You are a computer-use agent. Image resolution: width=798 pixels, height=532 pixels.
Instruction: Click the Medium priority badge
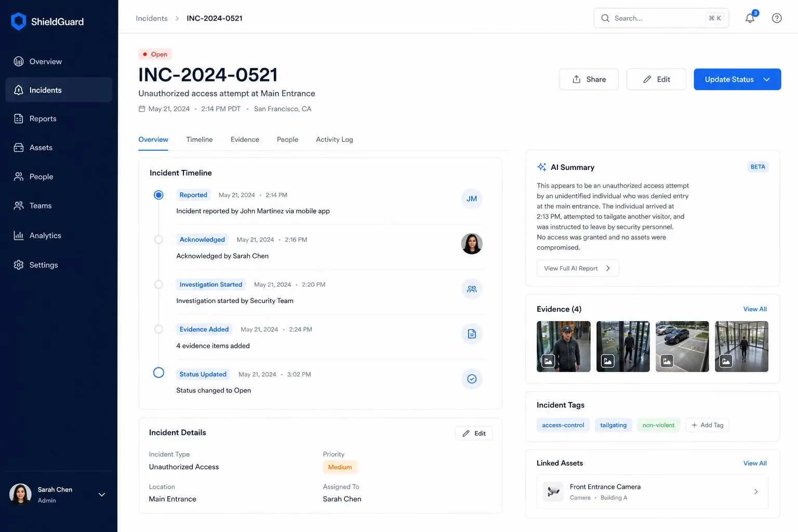click(340, 467)
